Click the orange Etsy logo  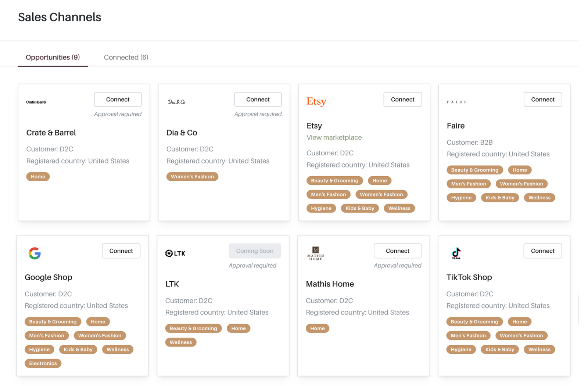click(316, 101)
